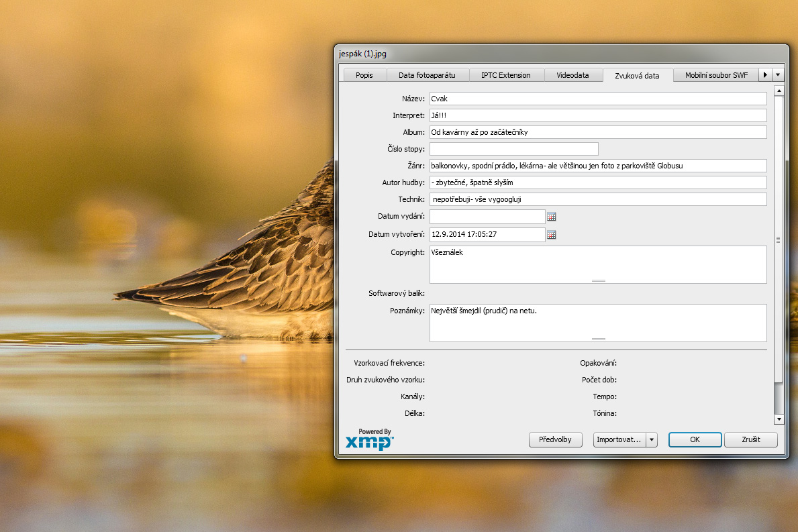Focus the empty Číslo stopy field
This screenshot has width=798, height=532.
click(x=513, y=149)
